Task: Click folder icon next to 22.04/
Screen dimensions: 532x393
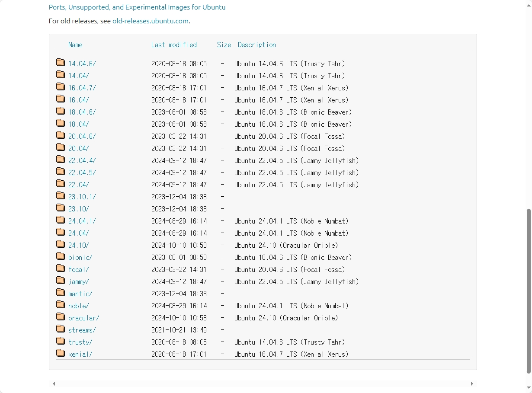Action: pos(61,183)
